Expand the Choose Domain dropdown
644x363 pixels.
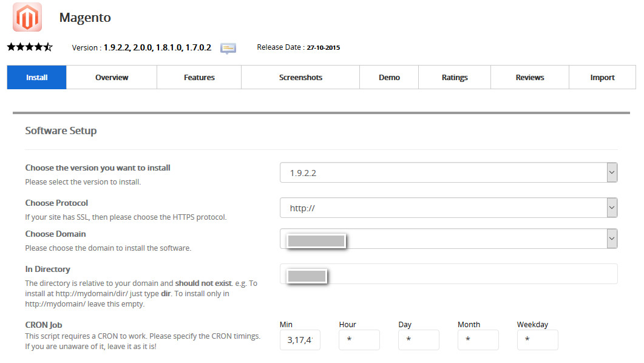click(x=449, y=239)
